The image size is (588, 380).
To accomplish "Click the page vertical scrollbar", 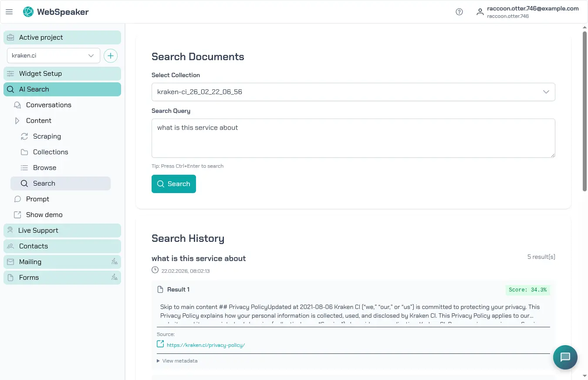I will (x=585, y=109).
